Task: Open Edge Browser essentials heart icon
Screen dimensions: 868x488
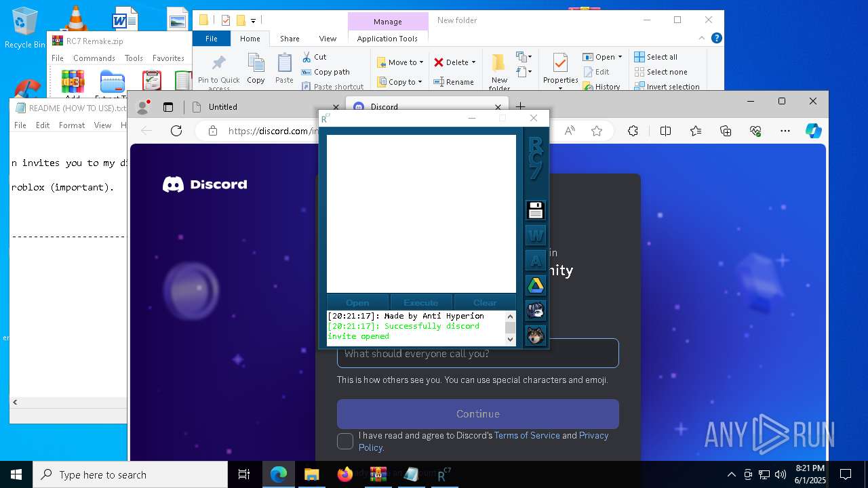Action: (x=755, y=131)
